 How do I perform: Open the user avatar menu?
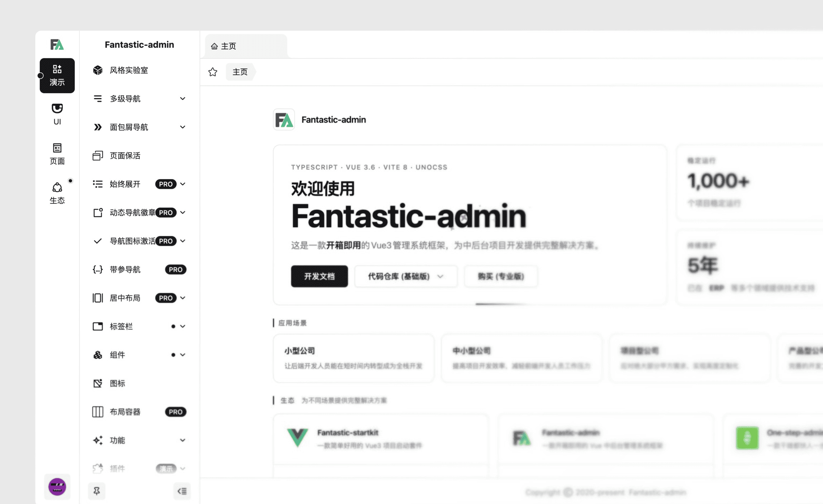(x=57, y=487)
